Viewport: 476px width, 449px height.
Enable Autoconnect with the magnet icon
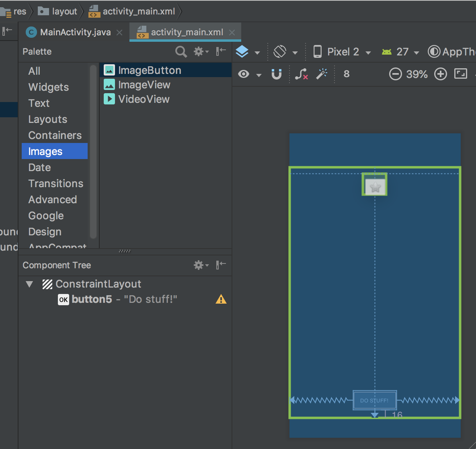click(277, 74)
